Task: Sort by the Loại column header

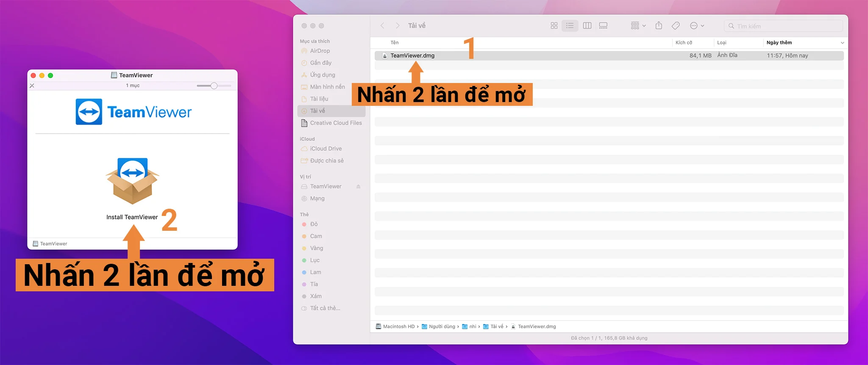Action: point(722,42)
